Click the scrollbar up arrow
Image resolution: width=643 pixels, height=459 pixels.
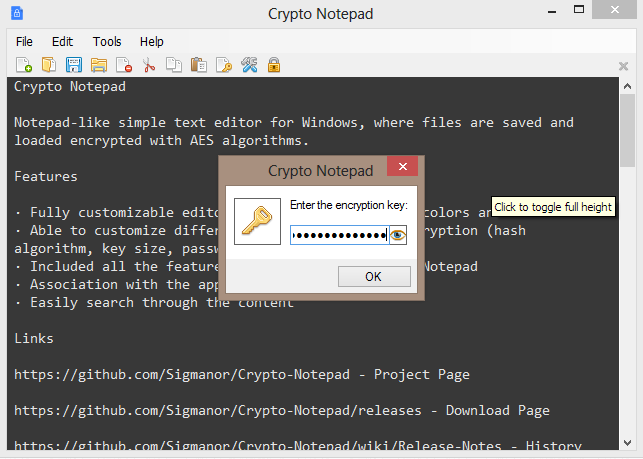click(627, 86)
